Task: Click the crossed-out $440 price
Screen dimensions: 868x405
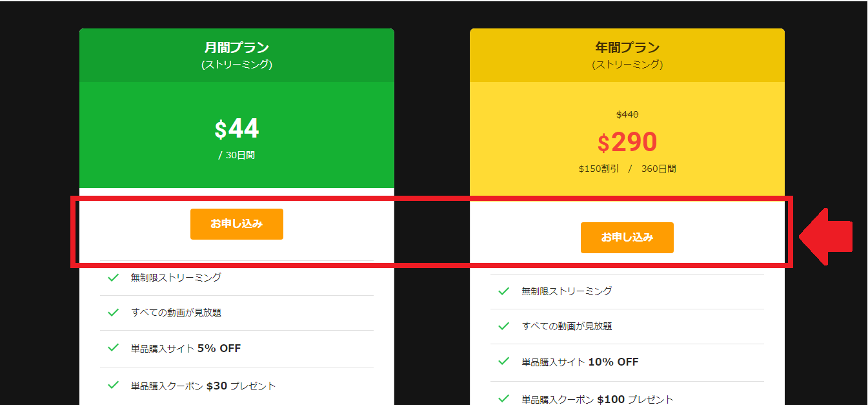Action: pos(627,114)
